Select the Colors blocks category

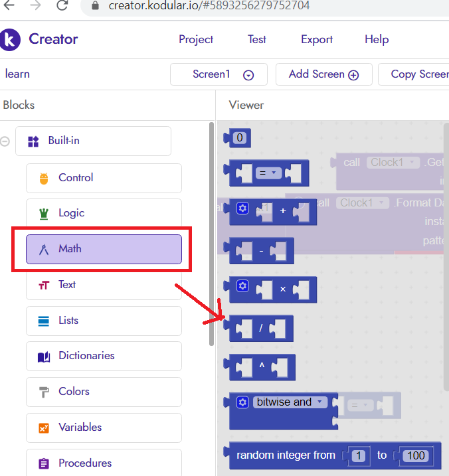(104, 392)
